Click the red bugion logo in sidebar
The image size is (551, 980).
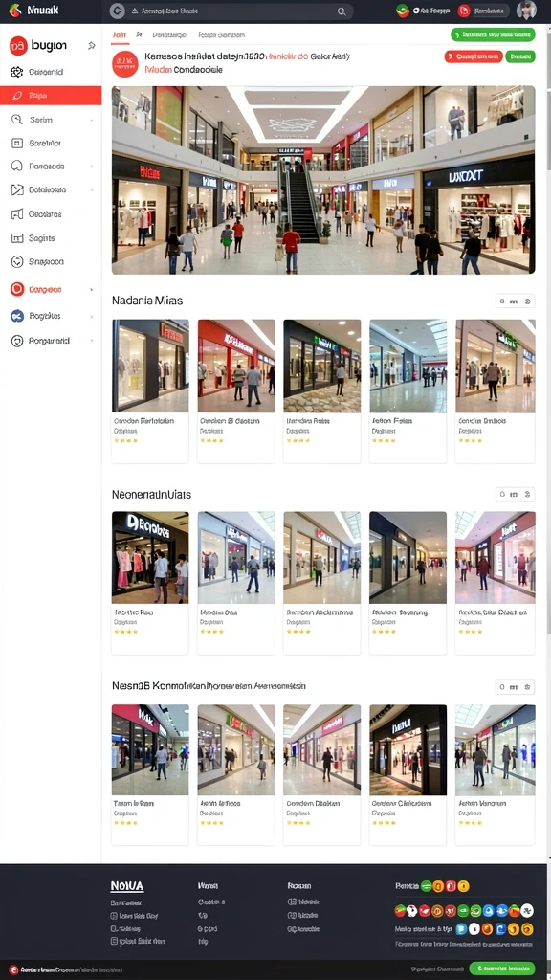pyautogui.click(x=19, y=46)
